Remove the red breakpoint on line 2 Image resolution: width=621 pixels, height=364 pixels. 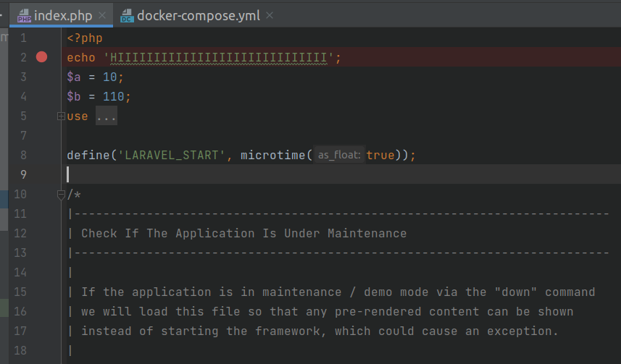(x=41, y=57)
